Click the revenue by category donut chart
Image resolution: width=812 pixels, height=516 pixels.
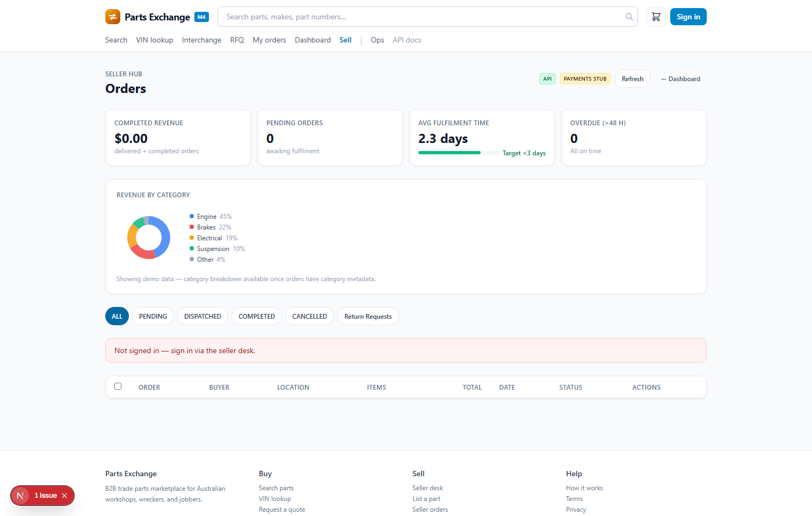[x=149, y=238]
